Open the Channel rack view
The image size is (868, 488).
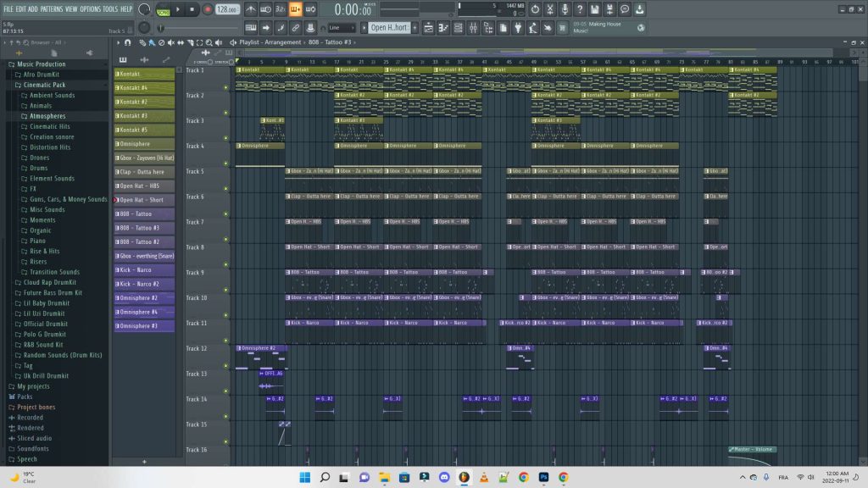(x=459, y=28)
